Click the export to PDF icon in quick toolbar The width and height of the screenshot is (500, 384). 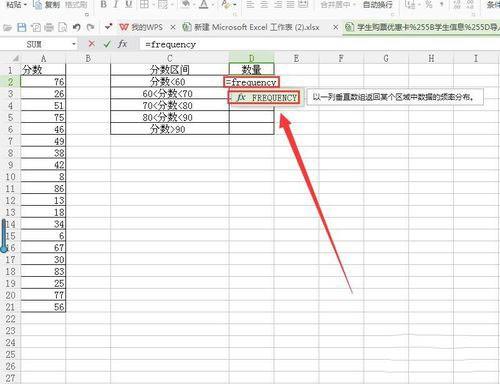tap(36, 27)
